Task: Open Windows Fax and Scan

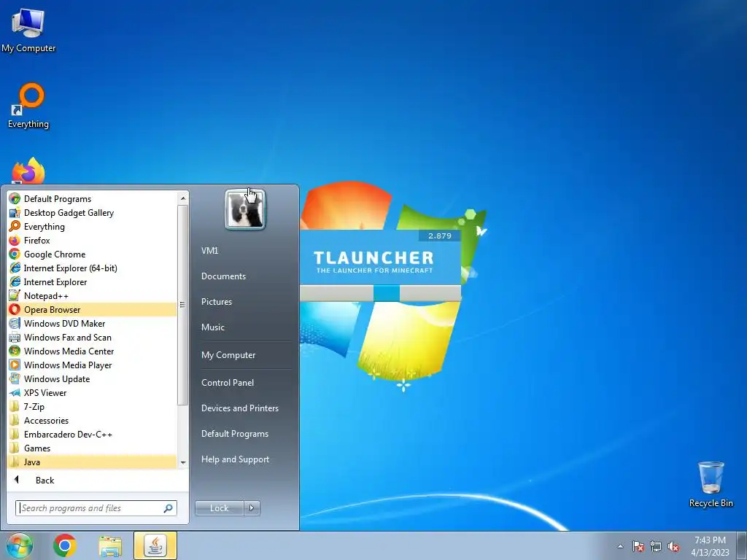Action: pyautogui.click(x=92, y=337)
